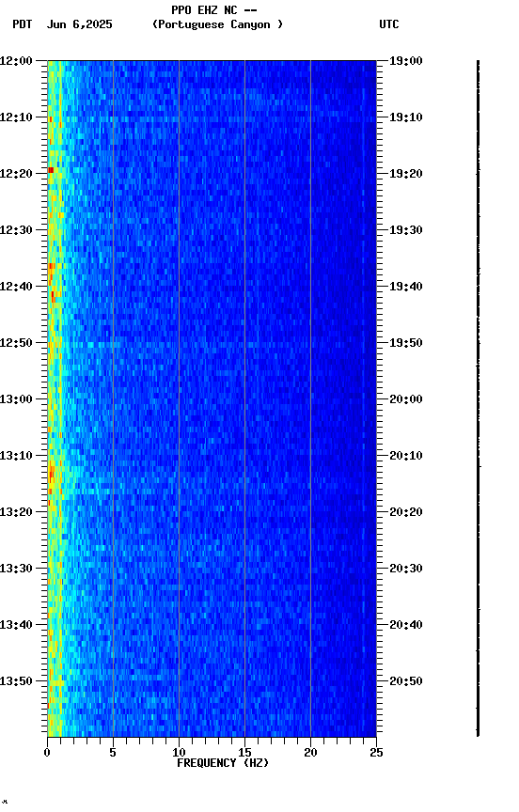Click the 13:10 PDT time label
Screen dimensions: 519x812
16,456
